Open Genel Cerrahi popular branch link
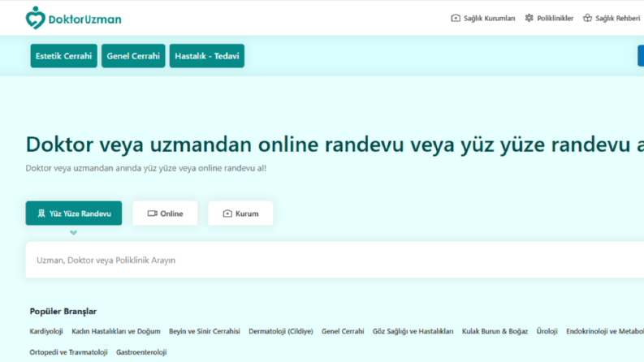 [x=343, y=331]
